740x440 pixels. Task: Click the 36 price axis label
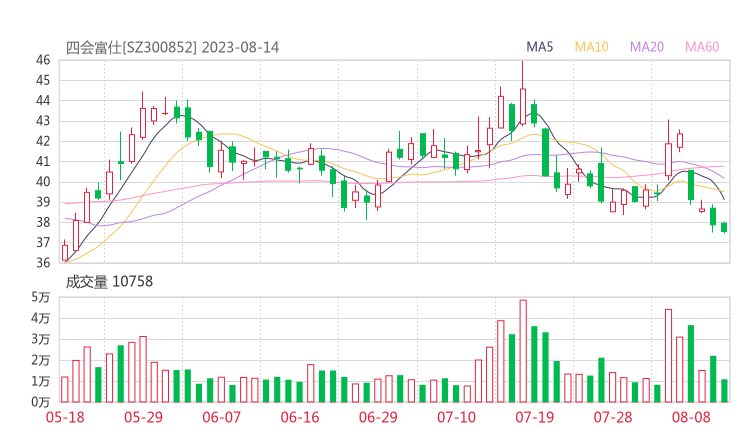43,263
